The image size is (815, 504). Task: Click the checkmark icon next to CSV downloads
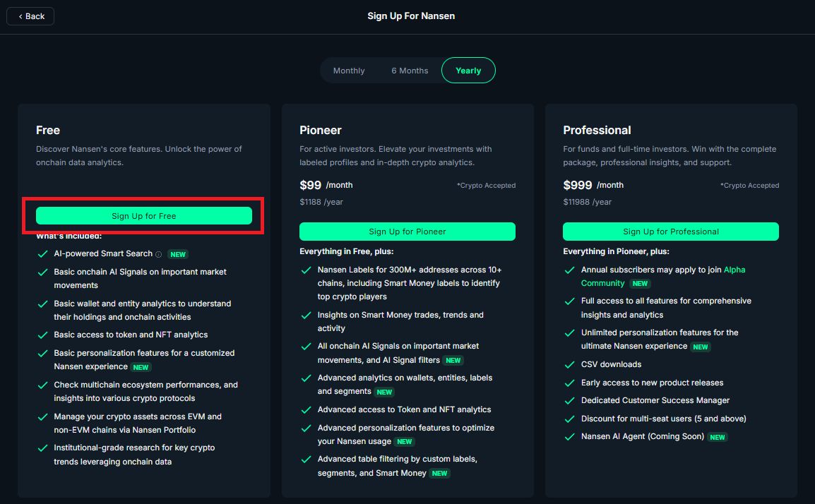pyautogui.click(x=569, y=365)
